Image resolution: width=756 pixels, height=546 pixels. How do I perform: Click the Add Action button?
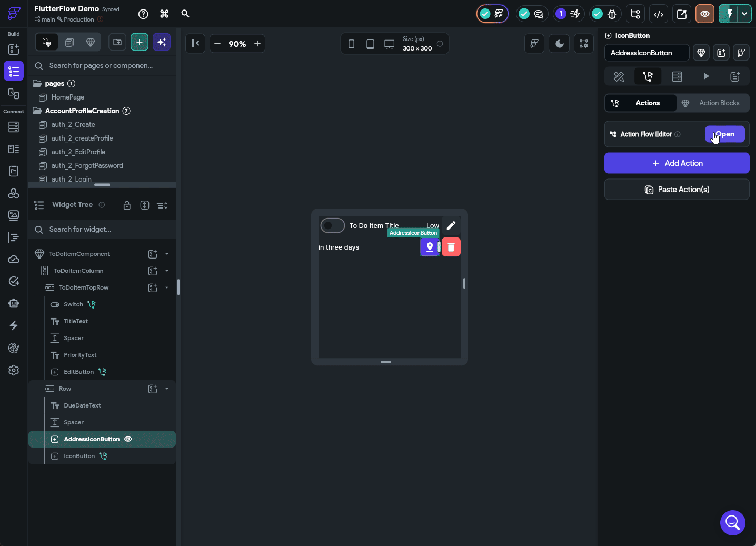[x=677, y=163]
